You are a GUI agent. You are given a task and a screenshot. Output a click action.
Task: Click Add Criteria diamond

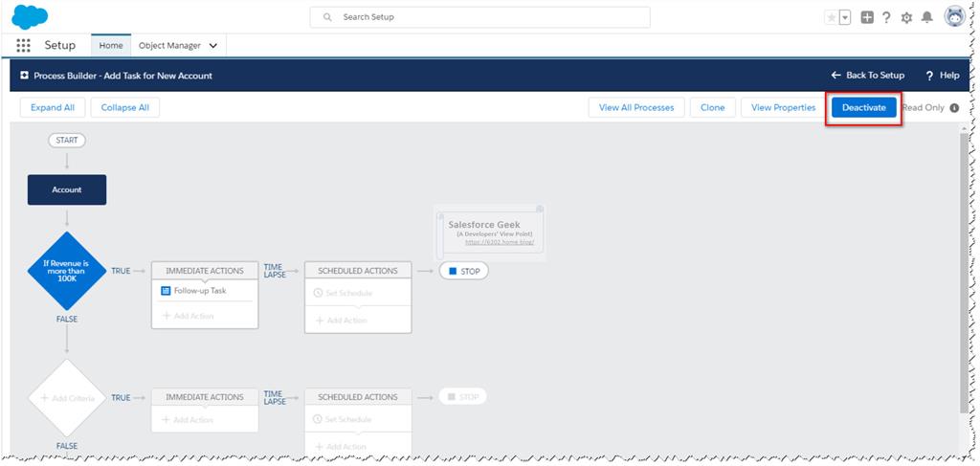click(x=67, y=398)
